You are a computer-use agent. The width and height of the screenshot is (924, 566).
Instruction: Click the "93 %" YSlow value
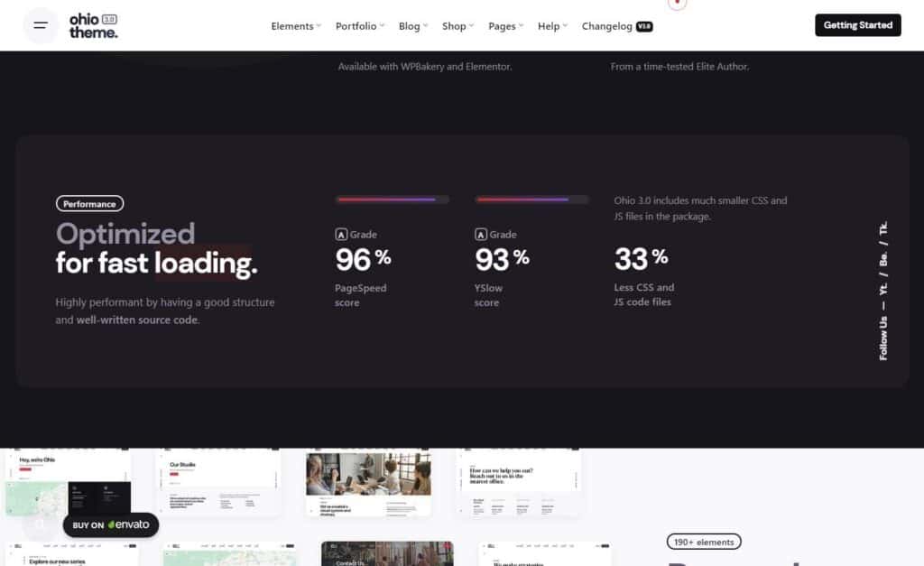tap(502, 259)
